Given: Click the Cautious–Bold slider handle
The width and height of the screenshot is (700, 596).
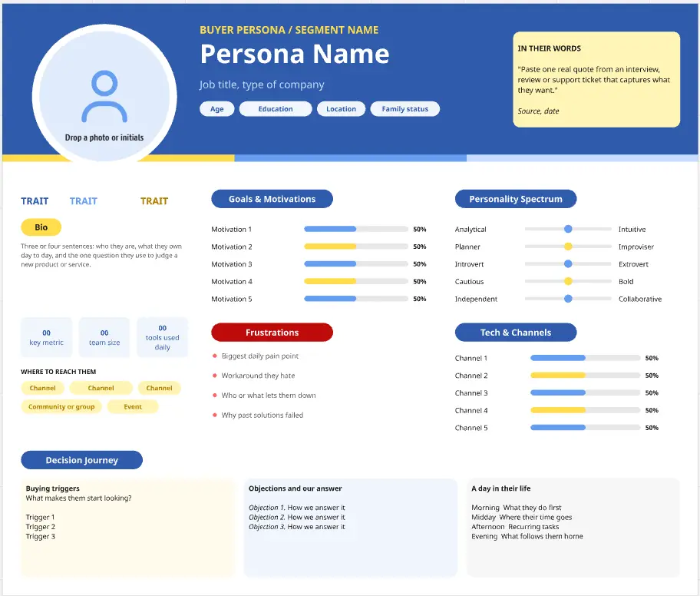Looking at the screenshot, I should click(568, 281).
